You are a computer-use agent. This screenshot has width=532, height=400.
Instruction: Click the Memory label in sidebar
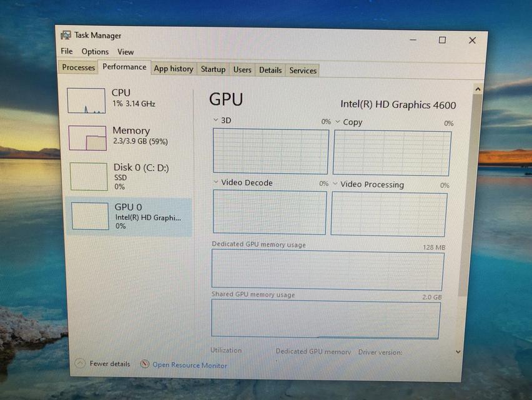pyautogui.click(x=131, y=131)
